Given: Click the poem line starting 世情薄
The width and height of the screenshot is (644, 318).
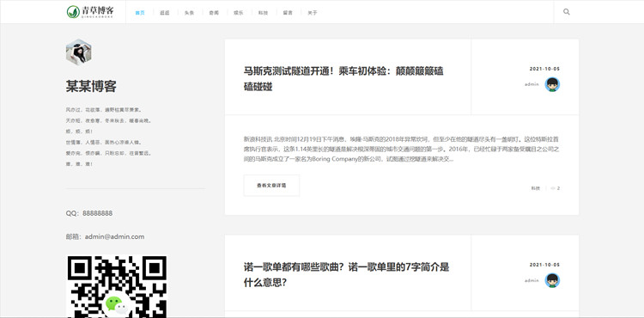Looking at the screenshot, I should 104,143.
